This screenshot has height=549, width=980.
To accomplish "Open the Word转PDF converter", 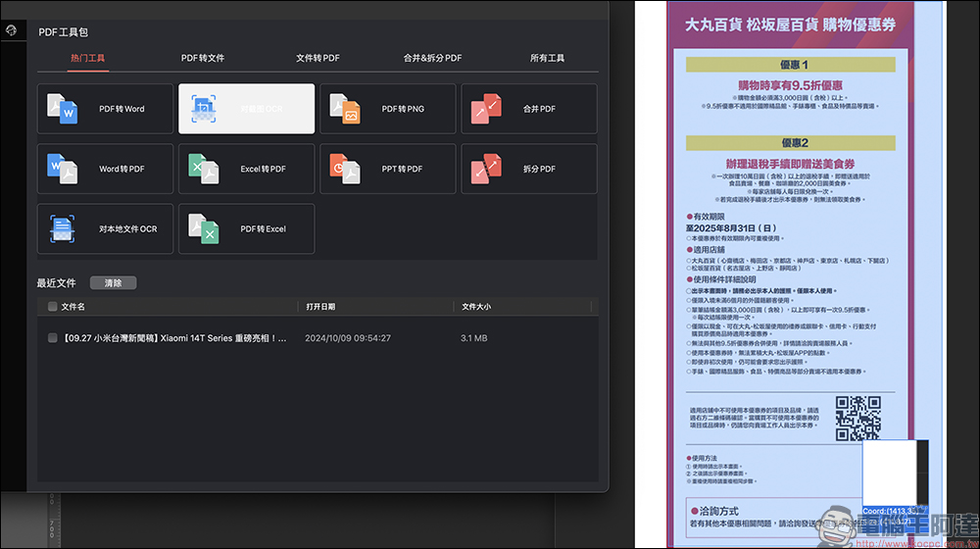I will [105, 169].
